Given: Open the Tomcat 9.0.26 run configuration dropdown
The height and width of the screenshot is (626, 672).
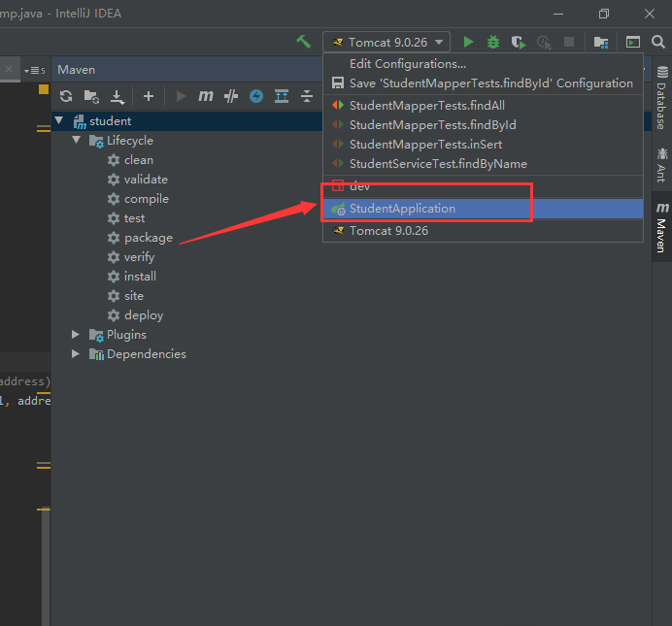Looking at the screenshot, I should click(386, 42).
